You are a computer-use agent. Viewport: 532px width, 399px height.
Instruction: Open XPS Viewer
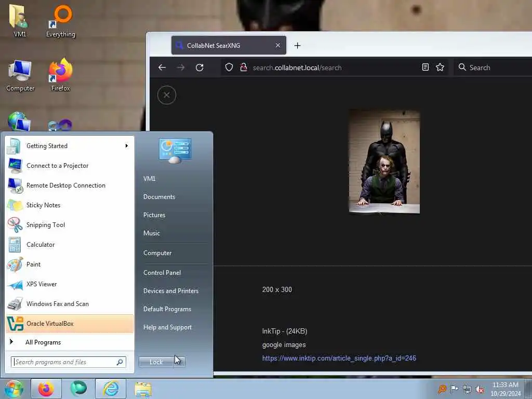click(x=70, y=284)
